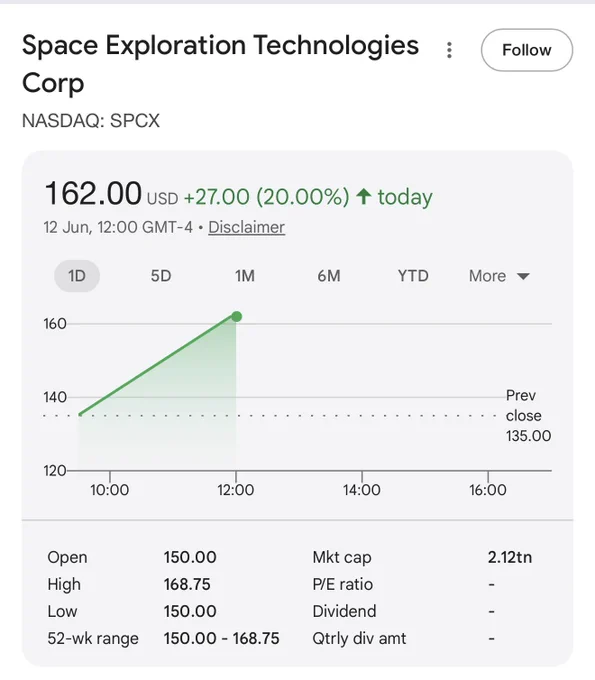Click the green price point dot on chart
The width and height of the screenshot is (595, 680).
[x=236, y=317]
